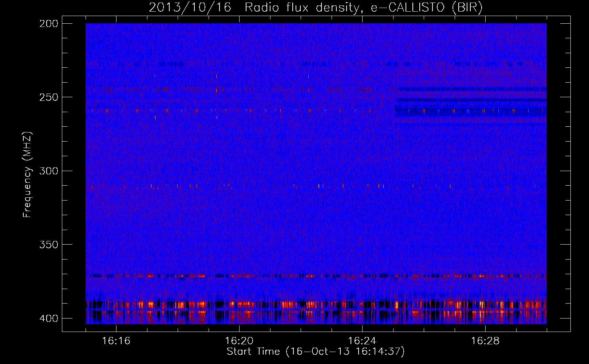
Task: Click the 16:24 time tick label
Action: point(362,341)
